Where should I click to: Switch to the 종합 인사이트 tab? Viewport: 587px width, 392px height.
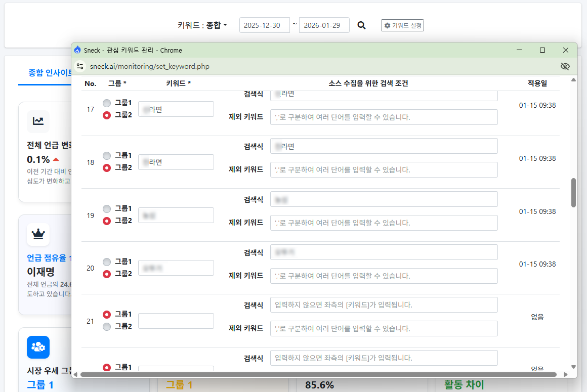(x=50, y=72)
